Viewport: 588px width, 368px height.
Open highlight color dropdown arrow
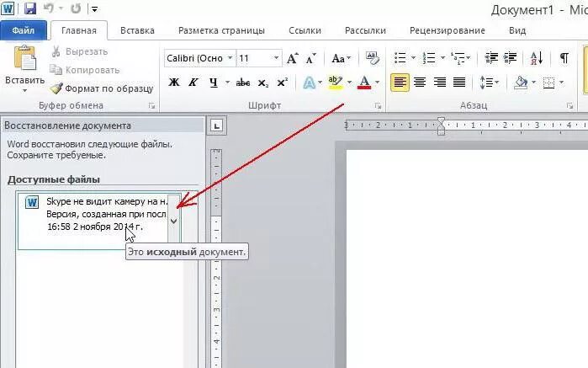[349, 83]
